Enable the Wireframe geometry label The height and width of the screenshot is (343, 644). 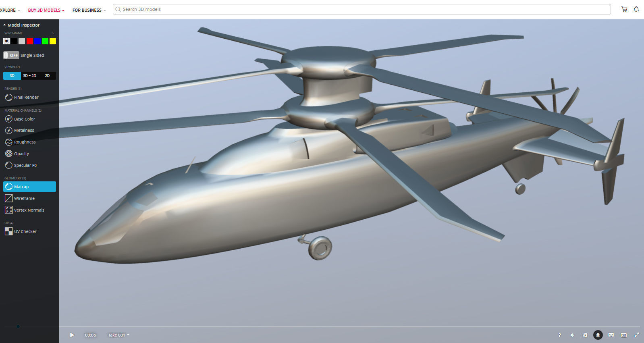(x=24, y=198)
